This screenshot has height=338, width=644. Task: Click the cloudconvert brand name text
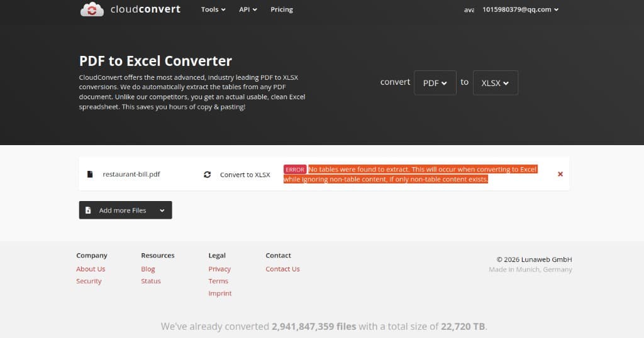point(145,9)
